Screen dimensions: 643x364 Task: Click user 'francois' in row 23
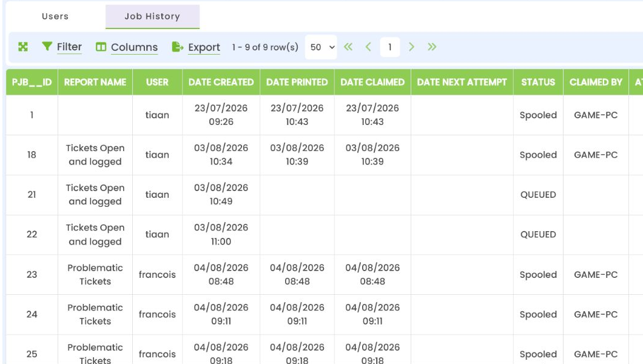click(x=157, y=275)
